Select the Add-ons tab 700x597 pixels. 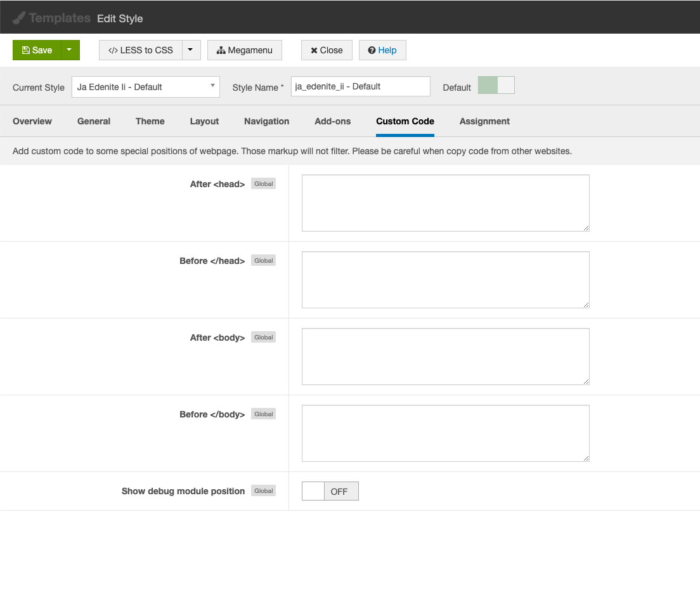[332, 121]
